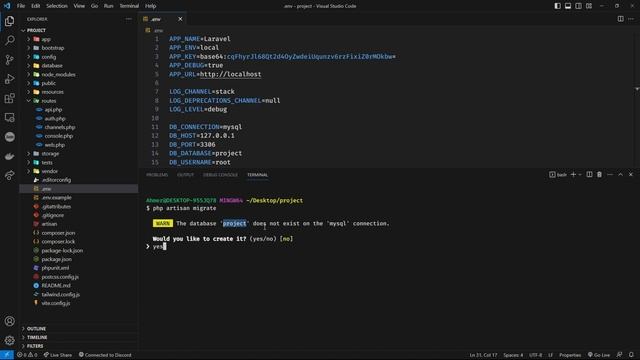Customize layout icon in title bar

click(x=589, y=6)
